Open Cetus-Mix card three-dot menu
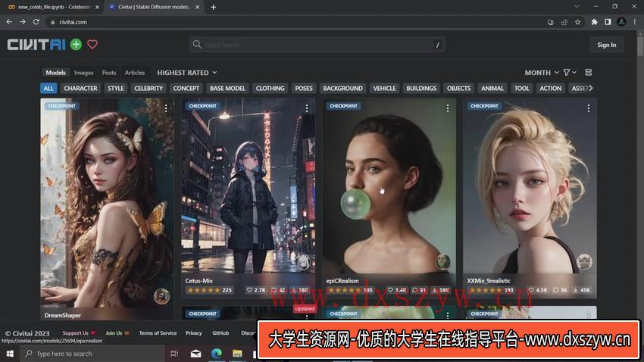Screen dimensions: 644x362 tap(307, 108)
